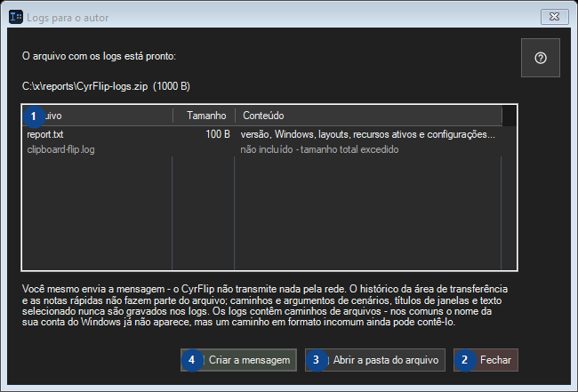This screenshot has height=392, width=578.
Task: Click the Criar a mensagem button
Action: point(238,360)
